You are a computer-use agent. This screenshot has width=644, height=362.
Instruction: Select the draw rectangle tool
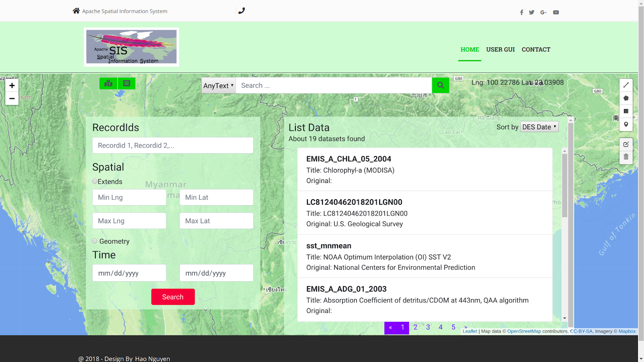(x=626, y=111)
